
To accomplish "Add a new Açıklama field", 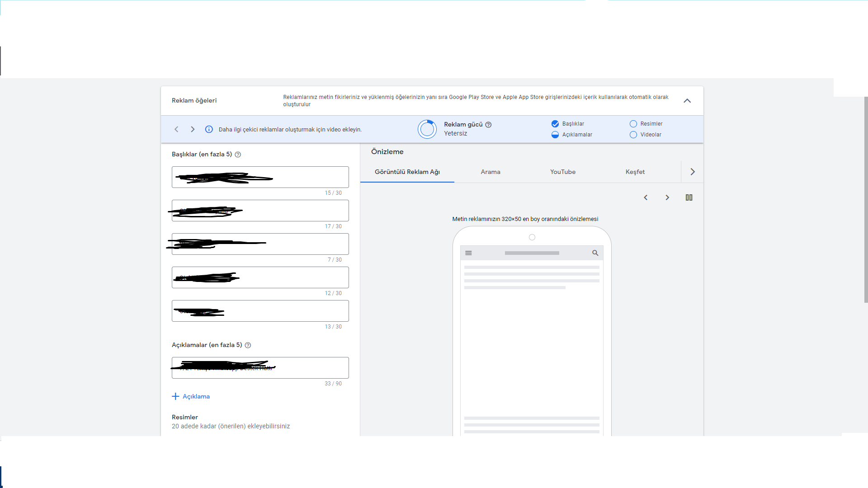I will click(191, 396).
